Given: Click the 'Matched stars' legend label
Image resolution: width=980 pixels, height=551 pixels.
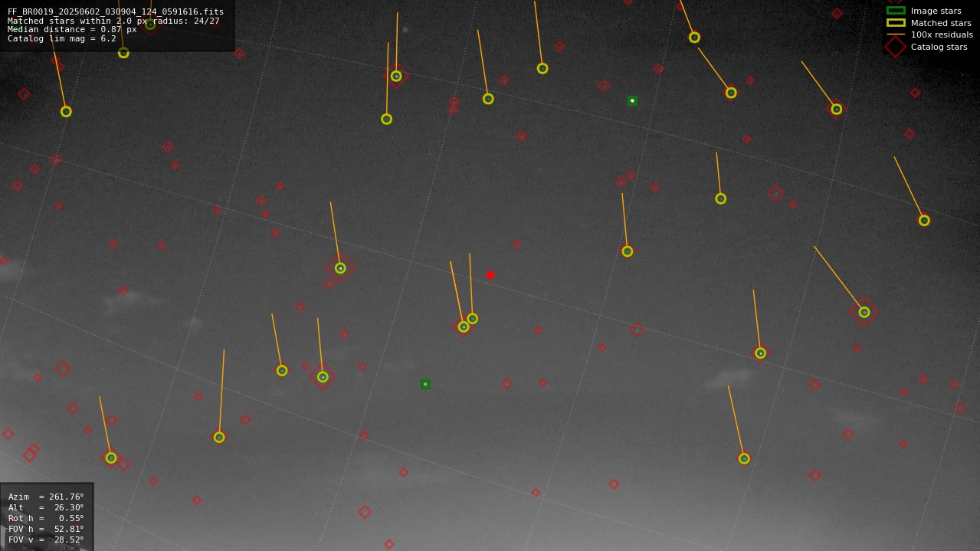Looking at the screenshot, I should pyautogui.click(x=941, y=23).
